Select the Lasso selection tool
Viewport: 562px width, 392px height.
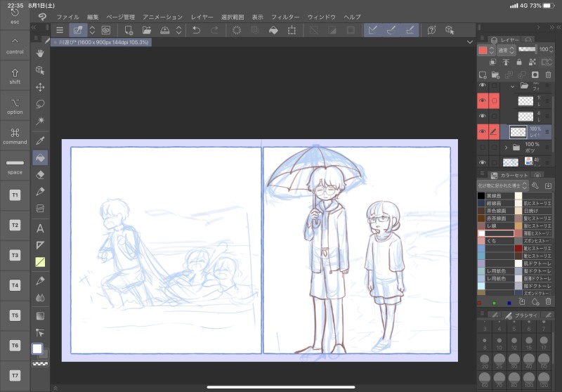(40, 104)
